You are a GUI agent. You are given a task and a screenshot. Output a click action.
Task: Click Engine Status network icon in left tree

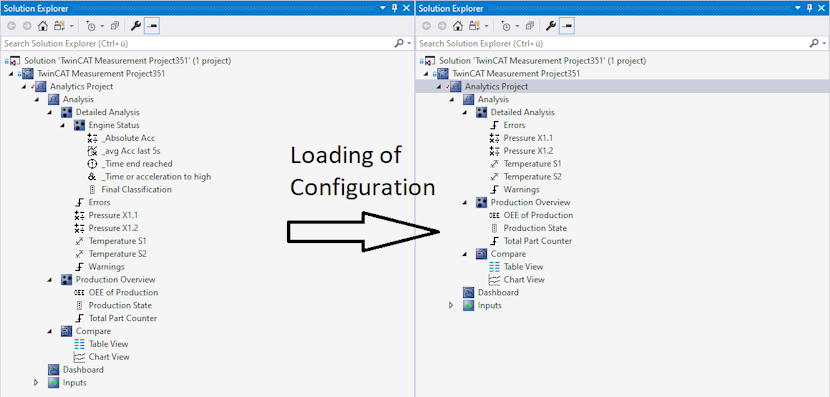coord(79,125)
